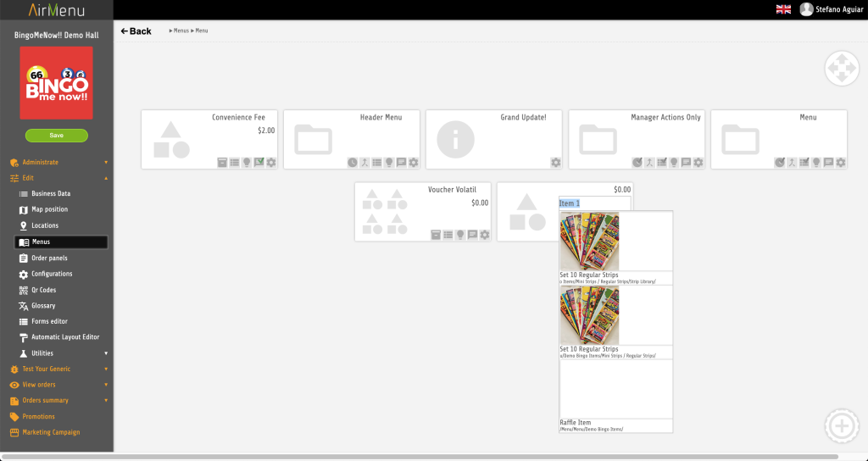Click archive icon on Voucher Volatil card

(436, 236)
